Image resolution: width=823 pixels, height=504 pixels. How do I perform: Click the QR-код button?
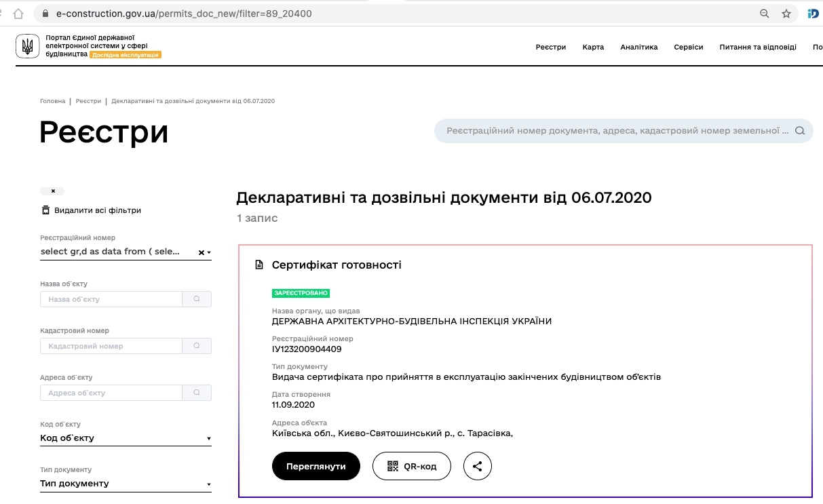(412, 466)
